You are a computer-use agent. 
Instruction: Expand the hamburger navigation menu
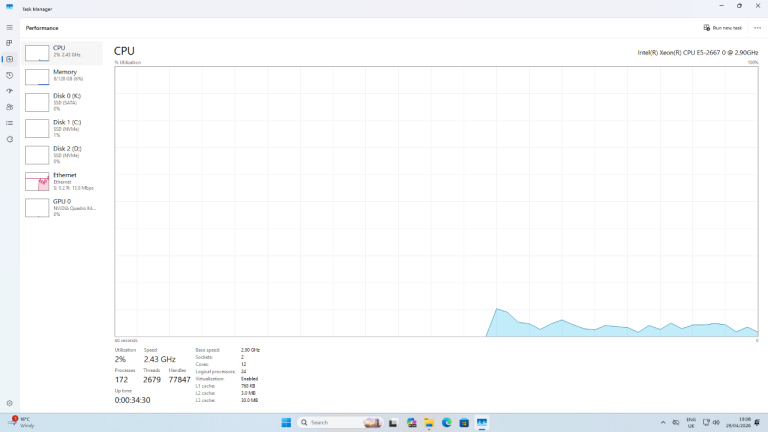(9, 27)
